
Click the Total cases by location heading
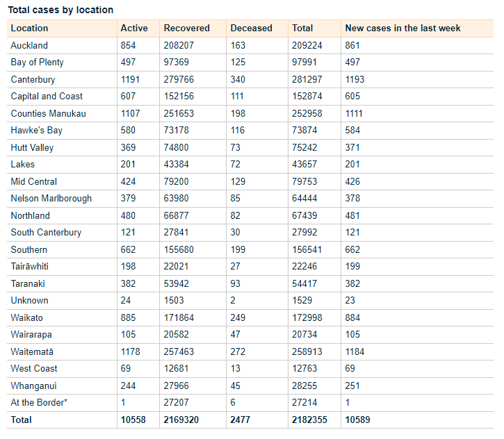coord(60,10)
